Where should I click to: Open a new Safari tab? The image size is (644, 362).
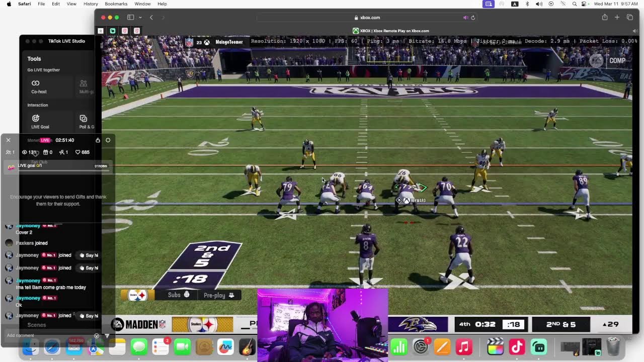pyautogui.click(x=617, y=18)
